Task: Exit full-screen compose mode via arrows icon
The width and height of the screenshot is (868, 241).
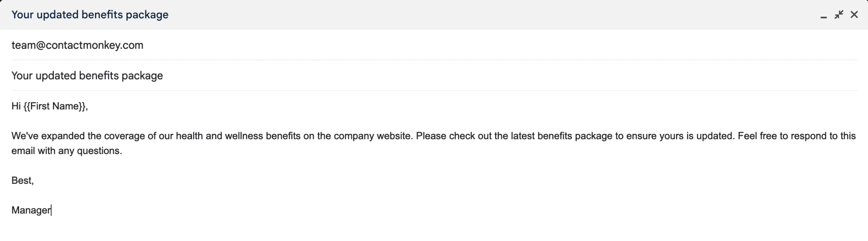Action: click(x=839, y=15)
